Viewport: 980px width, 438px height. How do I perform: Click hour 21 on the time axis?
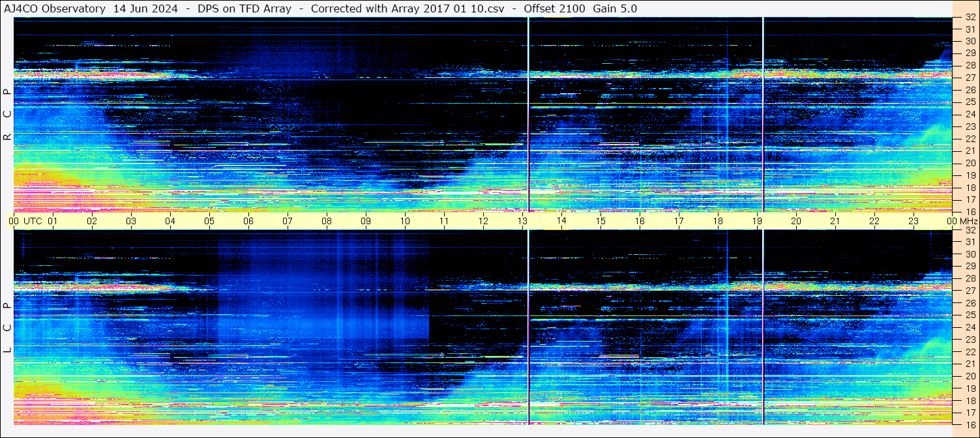click(x=835, y=221)
